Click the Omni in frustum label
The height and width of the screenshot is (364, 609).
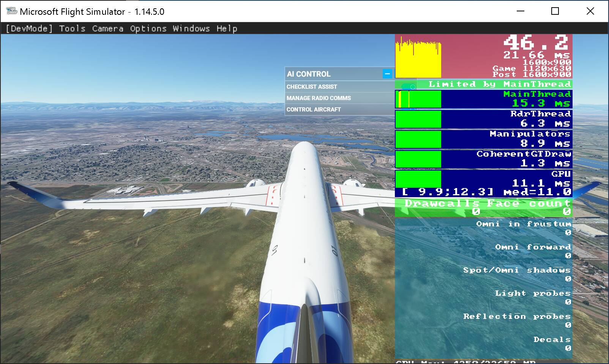click(x=524, y=224)
